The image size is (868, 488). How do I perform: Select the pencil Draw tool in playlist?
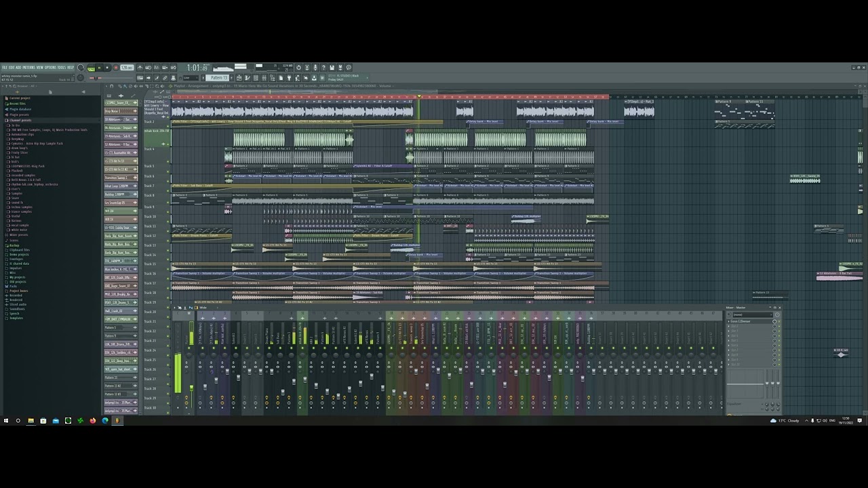point(120,86)
